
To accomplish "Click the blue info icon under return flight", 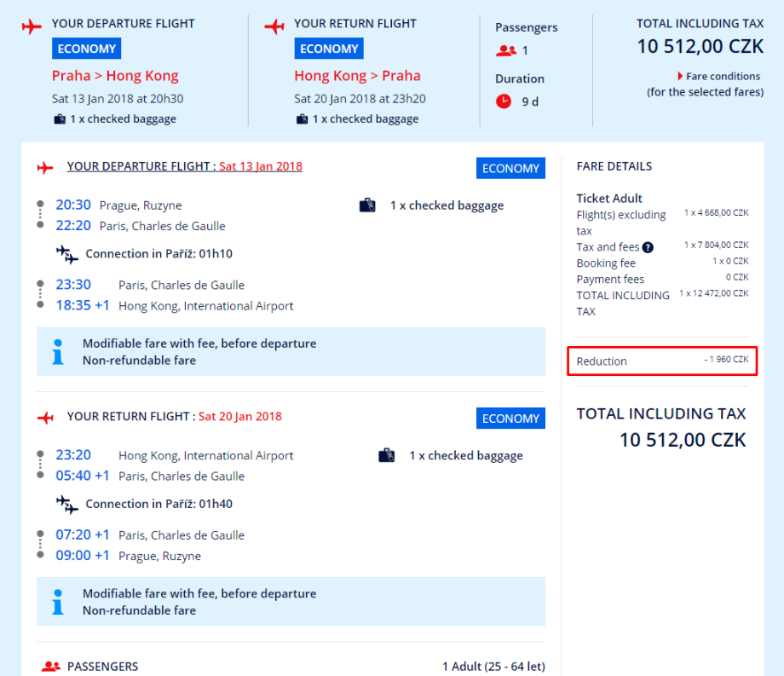I will pyautogui.click(x=58, y=602).
